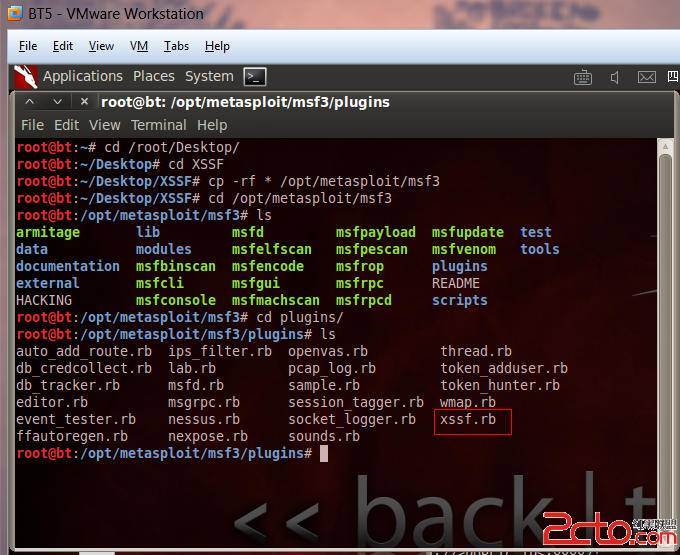The image size is (680, 555).
Task: Open the mail envelope panel icon
Action: 646,77
